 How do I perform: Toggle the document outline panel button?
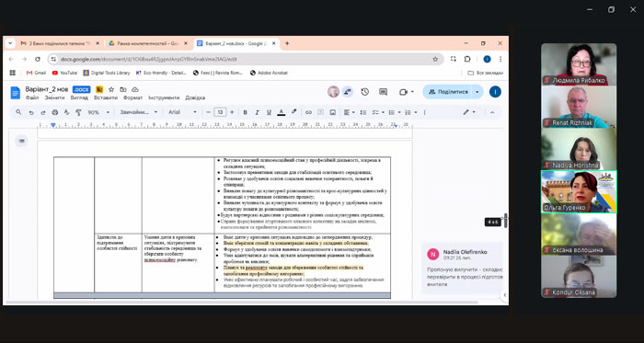22,141
